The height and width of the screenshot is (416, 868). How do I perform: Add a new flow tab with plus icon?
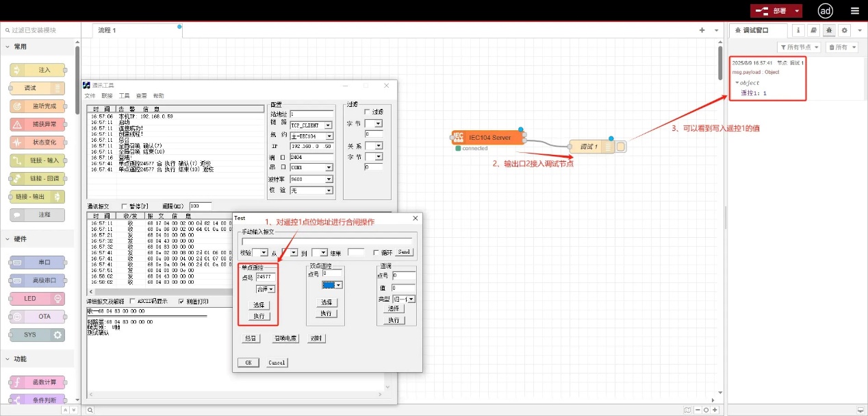pos(702,30)
